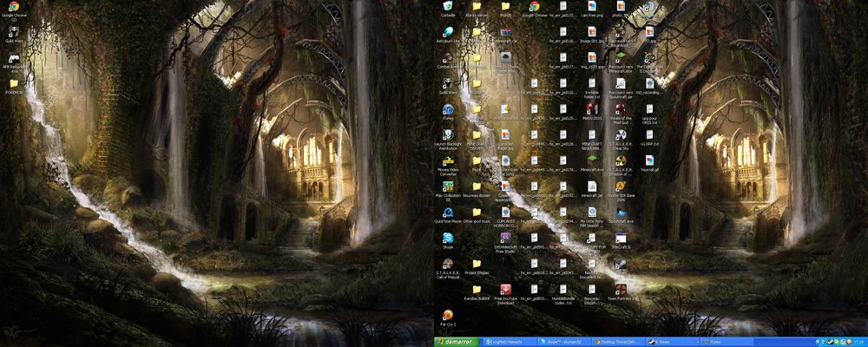
Task: Launch the Team Fortress 2 icon
Action: 621,291
